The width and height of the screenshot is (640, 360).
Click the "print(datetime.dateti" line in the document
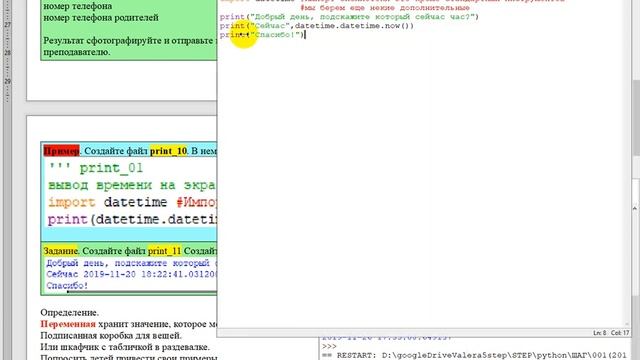coord(132,220)
